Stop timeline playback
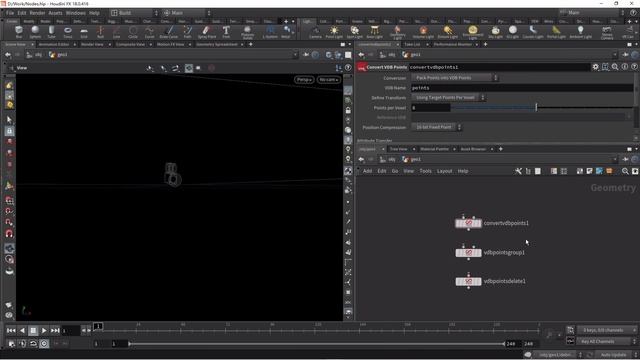This screenshot has width=640, height=360. pos(33,330)
